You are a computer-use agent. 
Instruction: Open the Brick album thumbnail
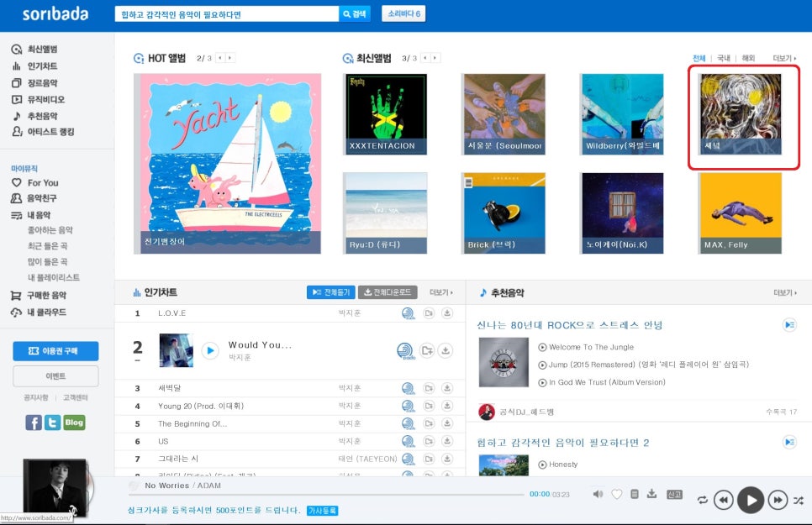[504, 213]
